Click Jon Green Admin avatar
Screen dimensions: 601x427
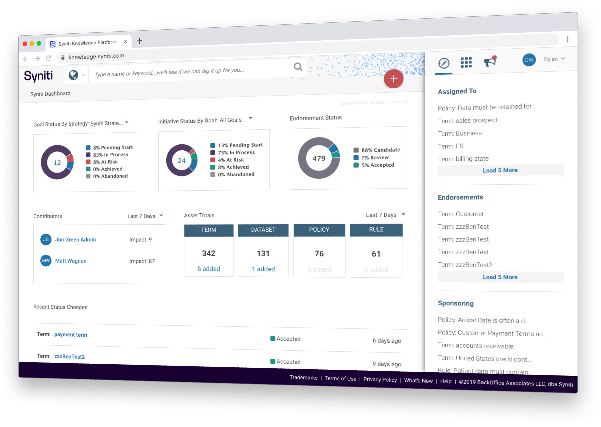point(46,239)
